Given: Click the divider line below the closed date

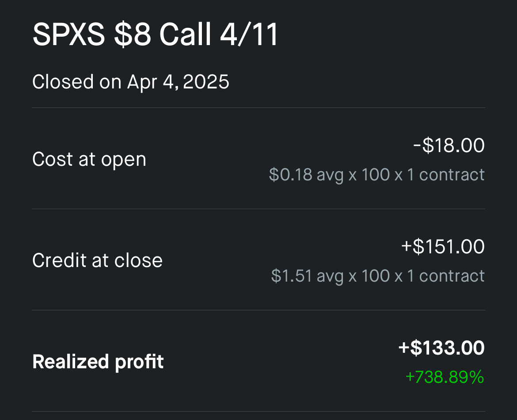Looking at the screenshot, I should click(258, 107).
